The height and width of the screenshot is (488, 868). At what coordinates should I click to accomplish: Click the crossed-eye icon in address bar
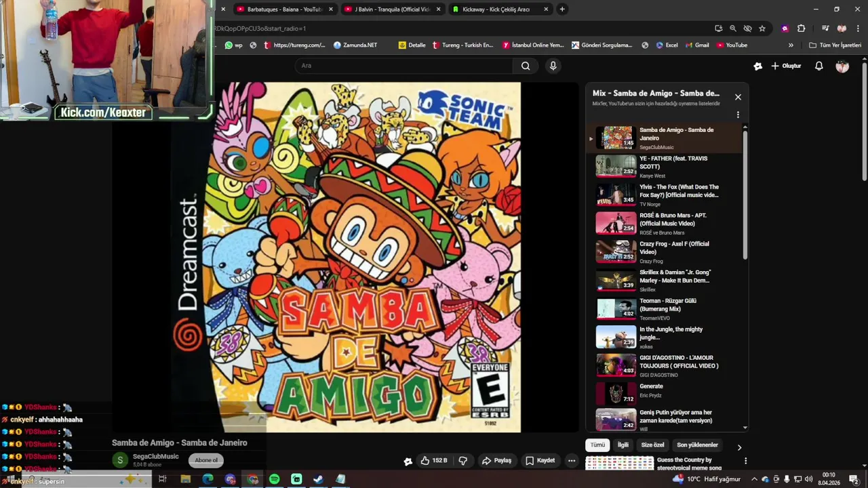click(x=747, y=28)
